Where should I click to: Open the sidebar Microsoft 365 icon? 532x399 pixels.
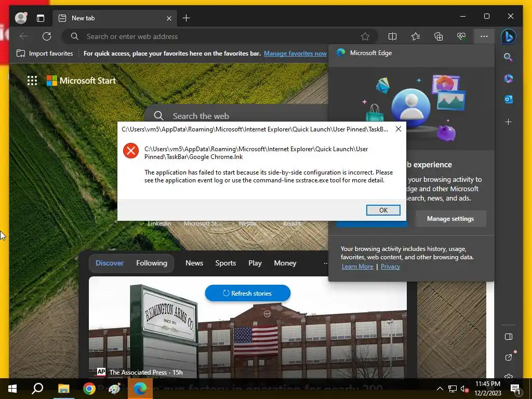coord(508,78)
